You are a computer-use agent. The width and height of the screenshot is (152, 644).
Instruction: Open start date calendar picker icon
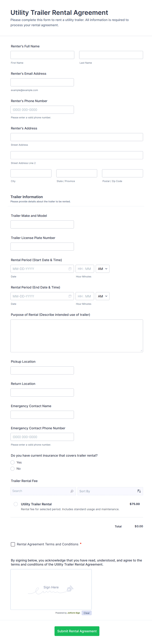coord(70,269)
